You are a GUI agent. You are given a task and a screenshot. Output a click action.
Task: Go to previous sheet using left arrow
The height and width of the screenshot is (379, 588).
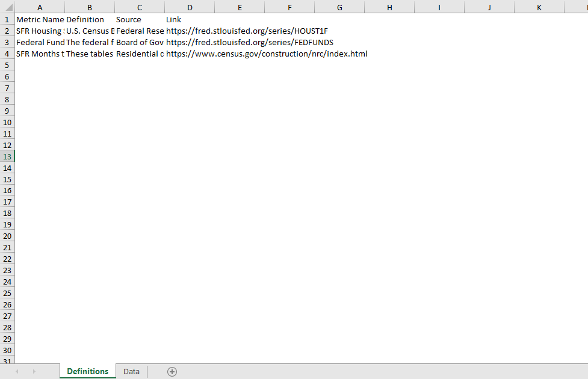click(17, 372)
